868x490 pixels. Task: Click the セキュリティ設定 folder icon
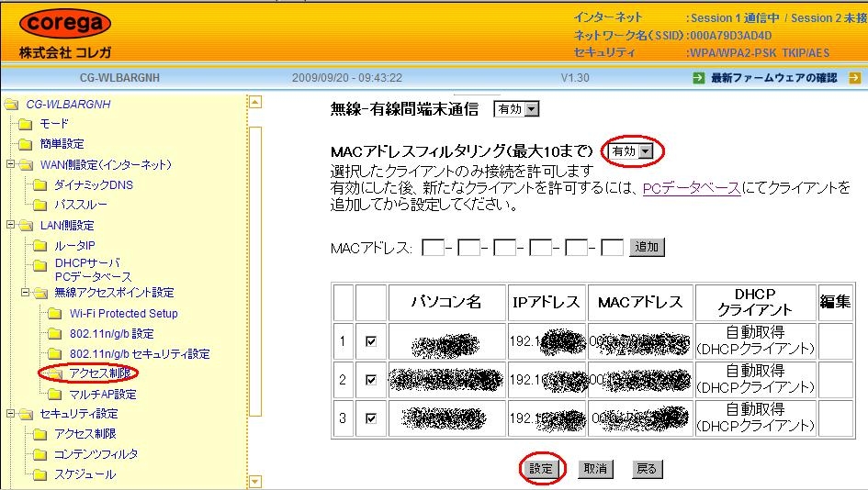click(x=26, y=414)
